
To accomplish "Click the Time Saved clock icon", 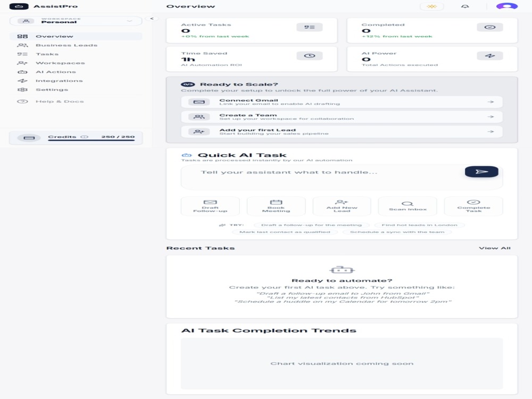I will pyautogui.click(x=310, y=56).
